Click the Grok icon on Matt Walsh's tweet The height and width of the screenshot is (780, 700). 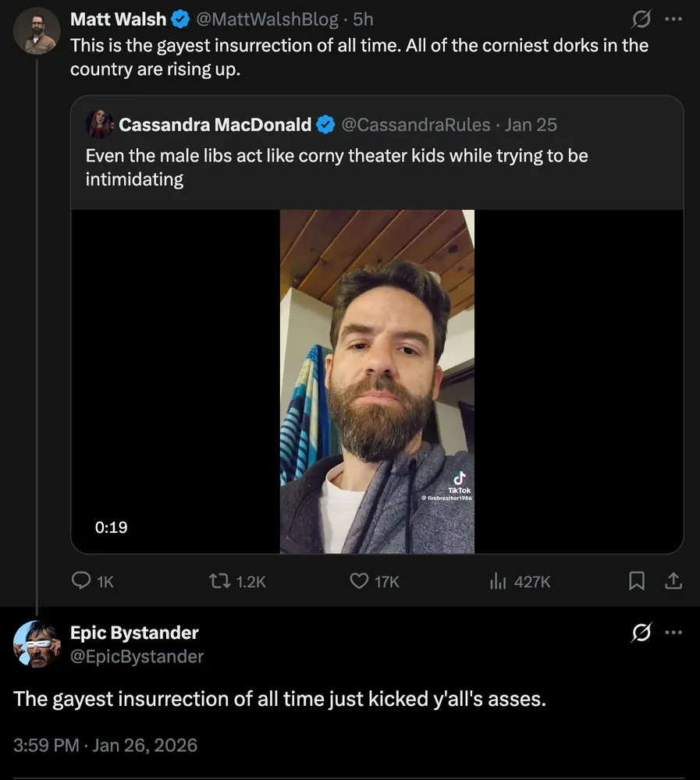coord(641,19)
